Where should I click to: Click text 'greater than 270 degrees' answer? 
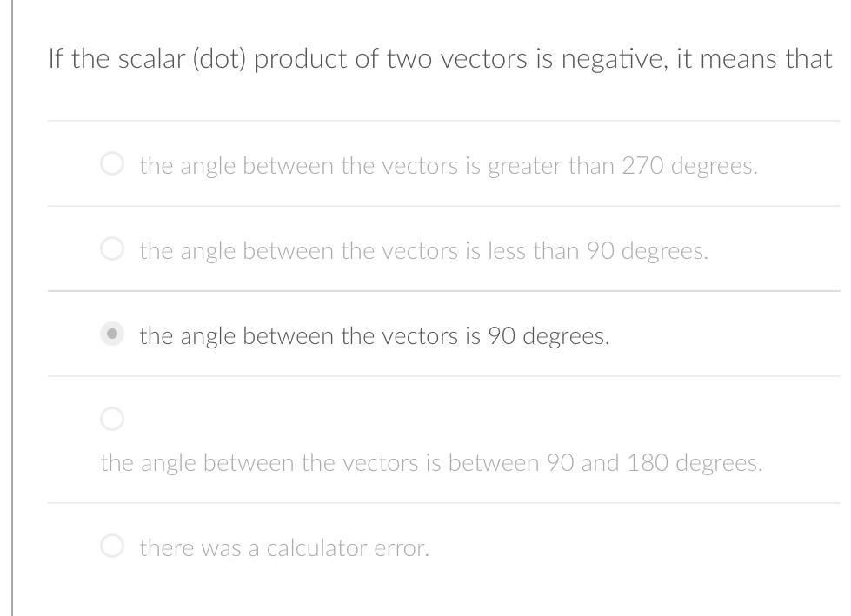pyautogui.click(x=449, y=164)
